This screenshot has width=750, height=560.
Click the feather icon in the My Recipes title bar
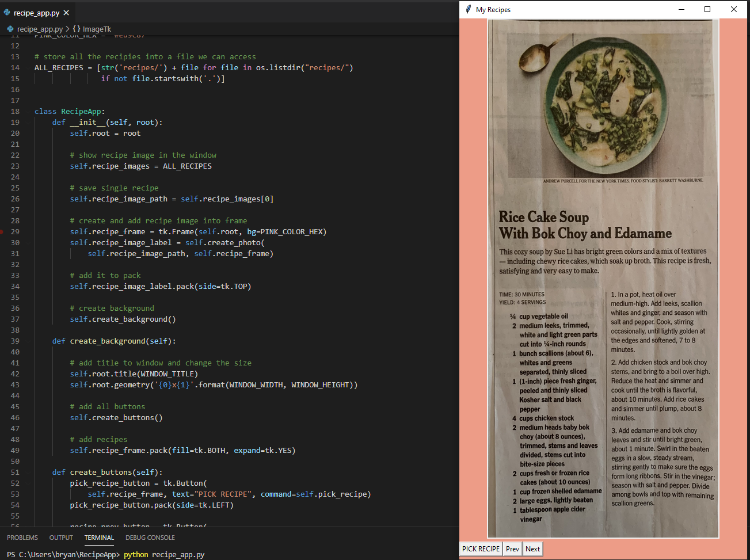[469, 9]
